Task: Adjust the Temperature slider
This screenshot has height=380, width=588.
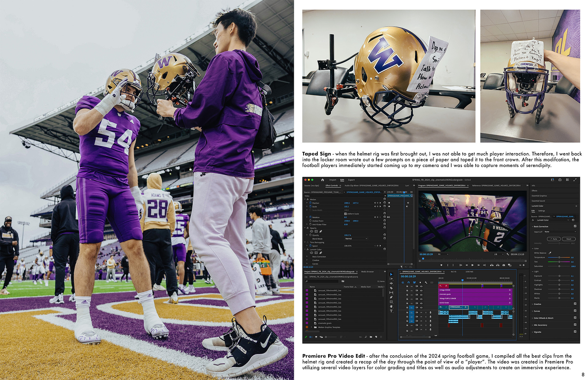Action: point(559,257)
